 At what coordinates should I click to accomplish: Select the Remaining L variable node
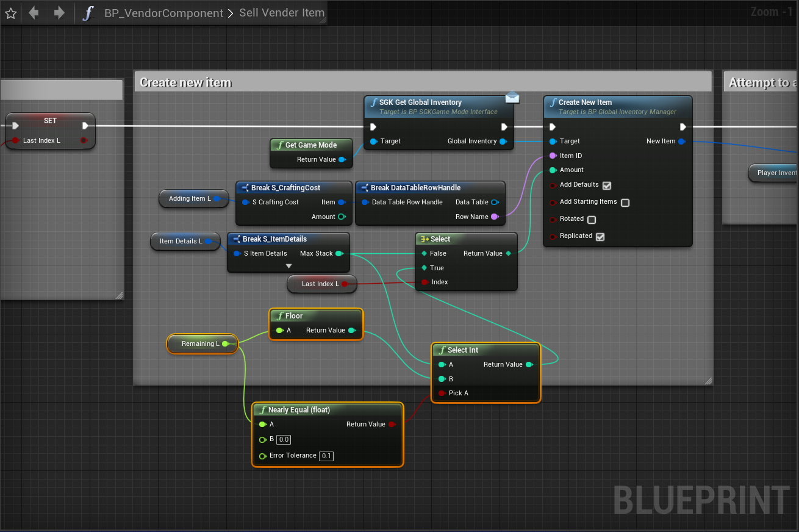200,344
